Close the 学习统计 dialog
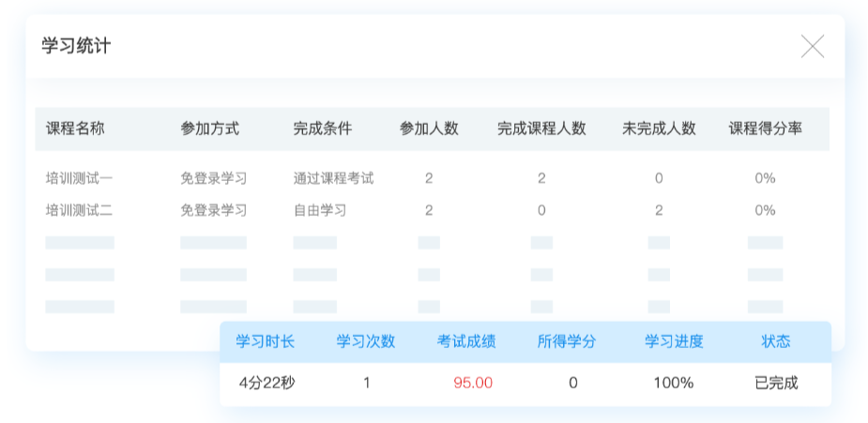Image resolution: width=868 pixels, height=423 pixels. click(x=812, y=46)
